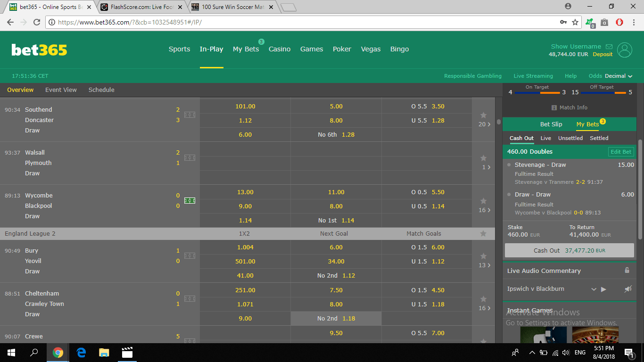Expand the Ipswich v Blackburn commentary dropdown
Image resolution: width=644 pixels, height=362 pixels.
tap(593, 289)
